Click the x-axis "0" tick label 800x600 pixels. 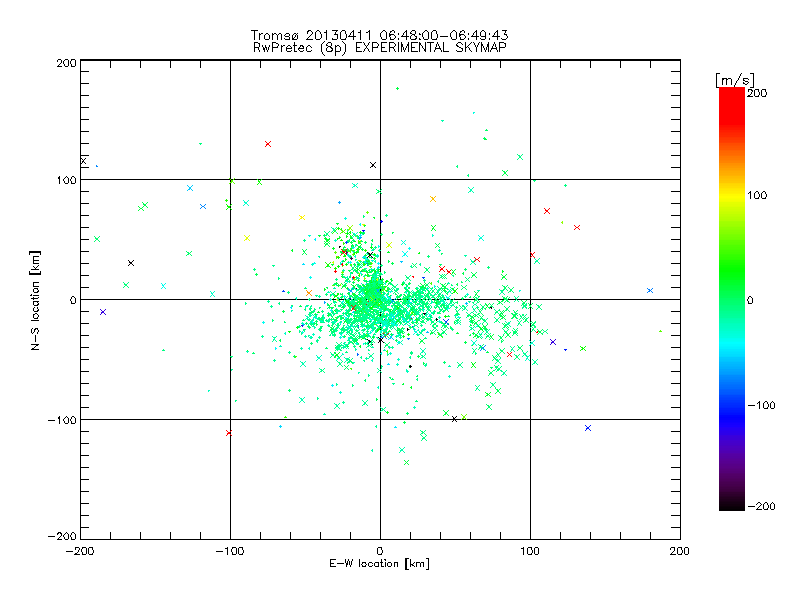380,551
